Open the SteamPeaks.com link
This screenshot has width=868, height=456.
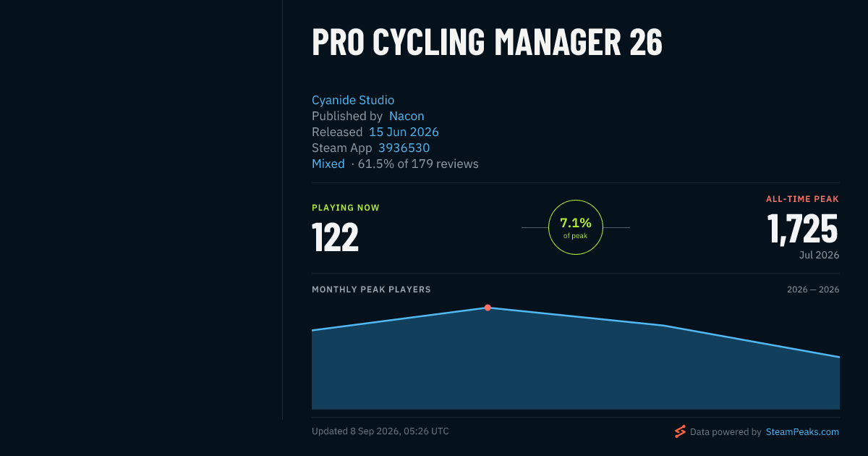[x=802, y=431]
